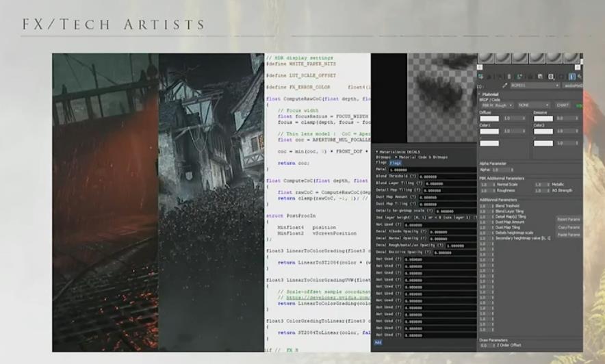This screenshot has width=605, height=364.
Task: Click the Paste Params button
Action: [x=568, y=235]
